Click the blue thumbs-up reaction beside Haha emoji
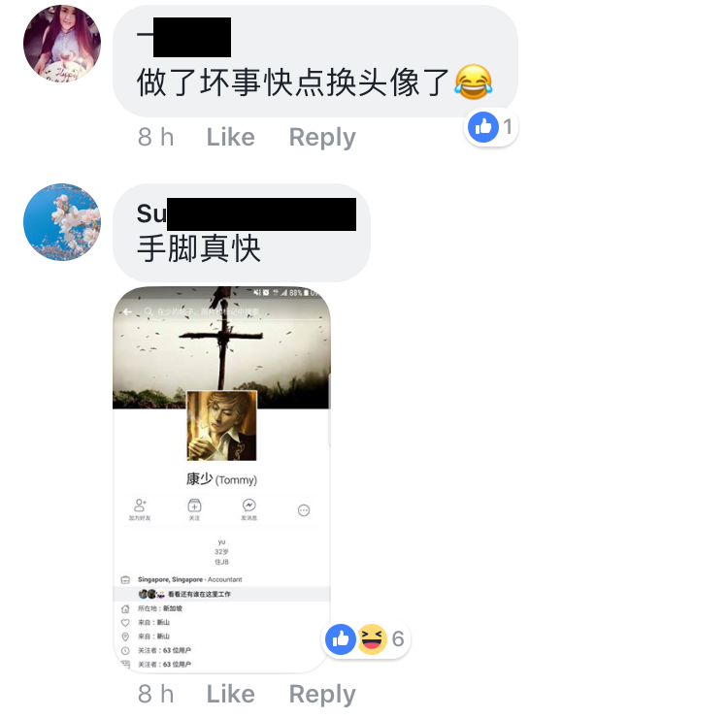This screenshot has height=718, width=728. tap(341, 639)
